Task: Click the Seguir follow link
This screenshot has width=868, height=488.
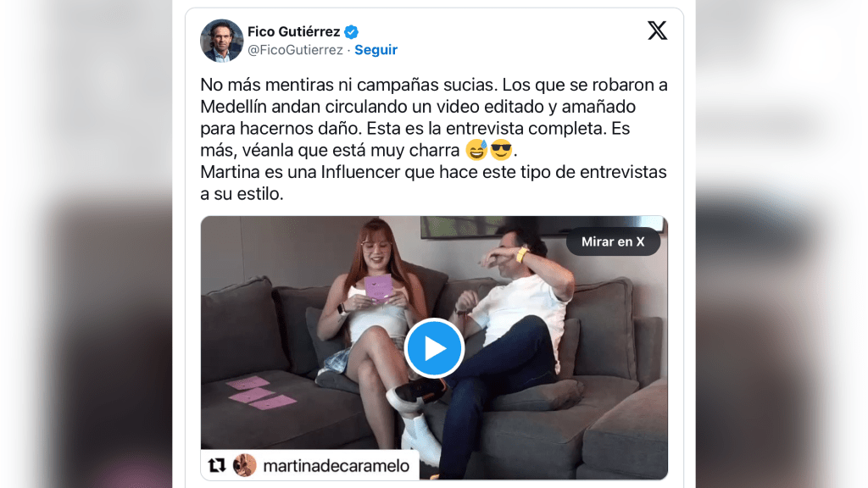Action: point(376,50)
